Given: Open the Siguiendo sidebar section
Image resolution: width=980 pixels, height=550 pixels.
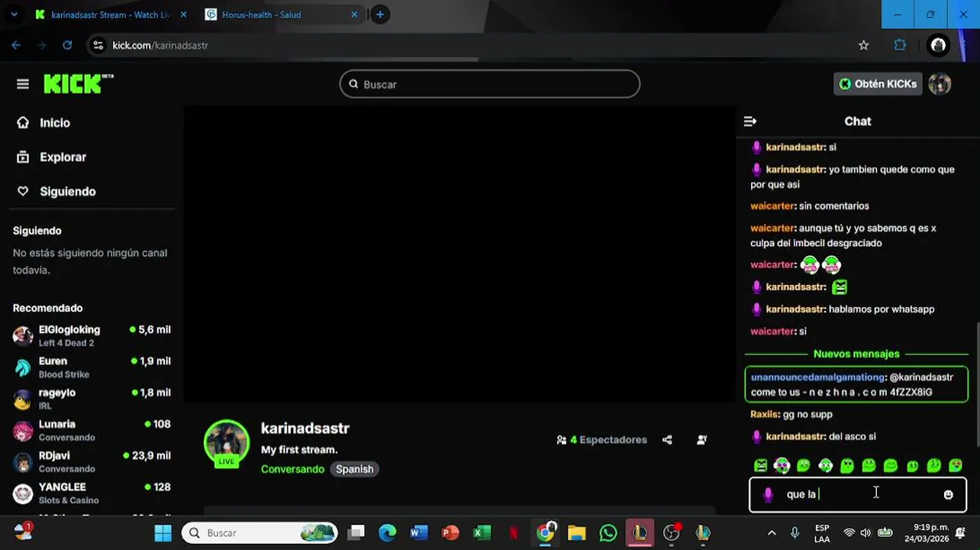Looking at the screenshot, I should [67, 192].
